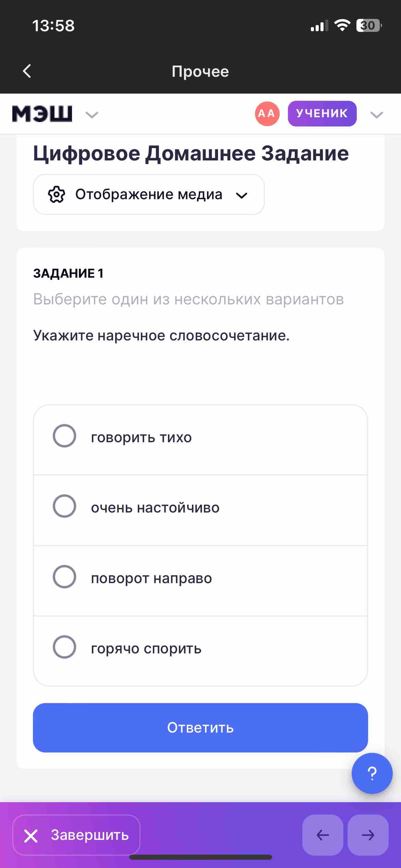This screenshot has height=868, width=401.
Task: Select the answer «очень настойчиво»
Action: click(200, 510)
